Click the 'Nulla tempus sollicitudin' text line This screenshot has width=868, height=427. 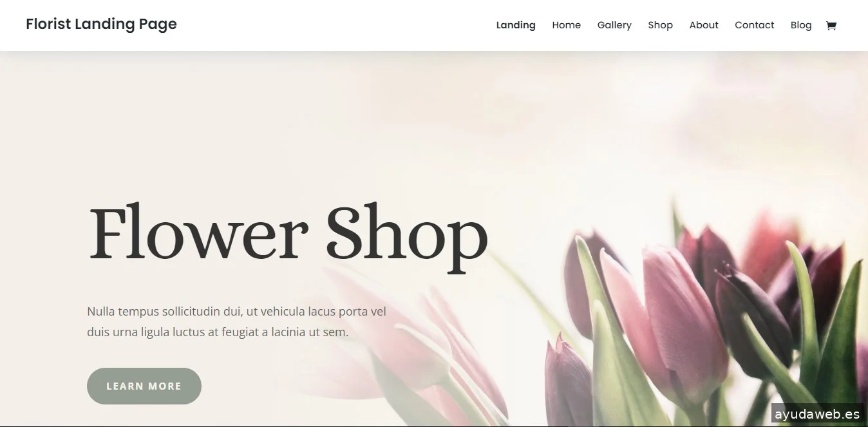pyautogui.click(x=236, y=311)
